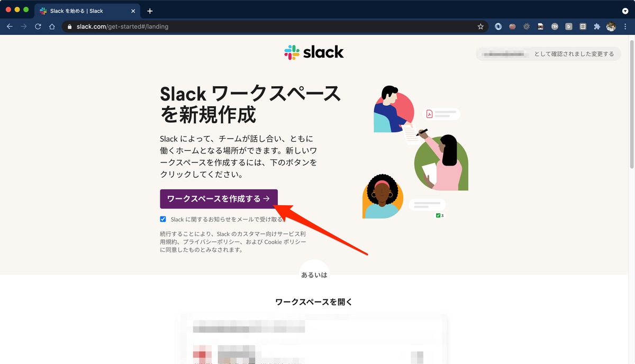Click the "ワークスペースを作成する" button
This screenshot has height=364, width=635.
[219, 199]
